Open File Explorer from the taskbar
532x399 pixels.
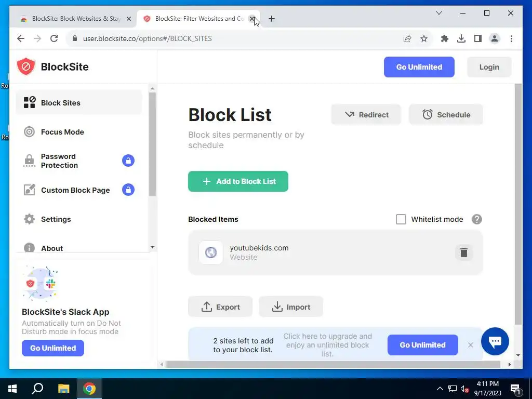pyautogui.click(x=63, y=389)
